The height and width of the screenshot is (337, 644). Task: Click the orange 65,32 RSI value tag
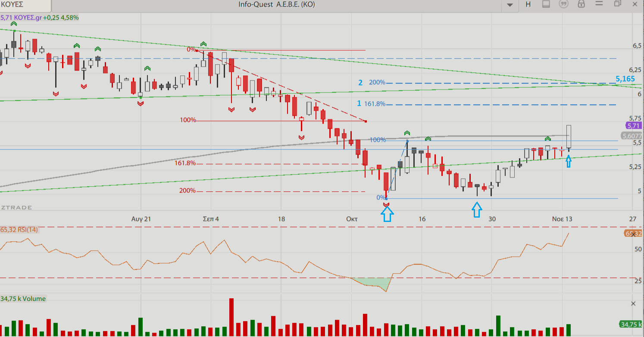click(633, 233)
